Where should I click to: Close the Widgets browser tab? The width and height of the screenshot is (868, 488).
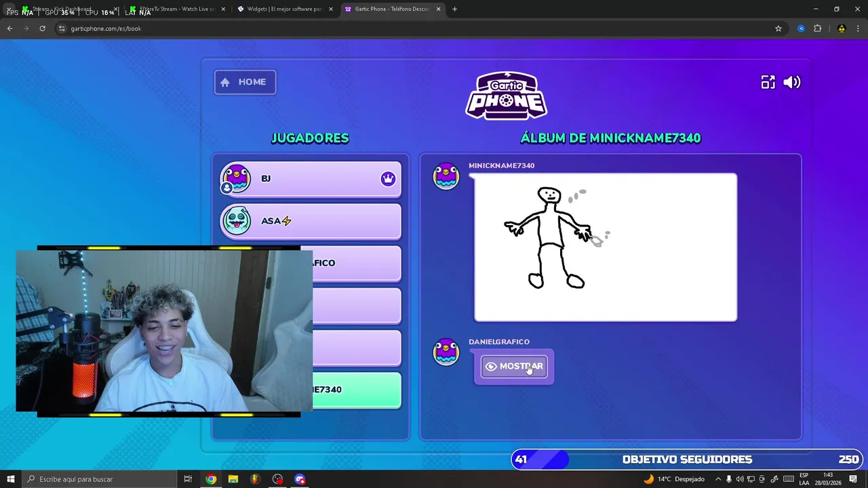pos(331,9)
